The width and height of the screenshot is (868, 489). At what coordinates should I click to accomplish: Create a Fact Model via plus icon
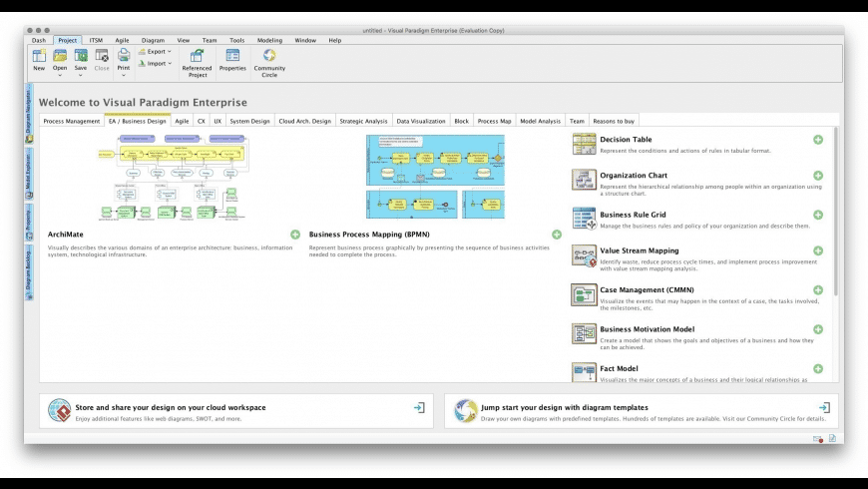click(x=818, y=369)
